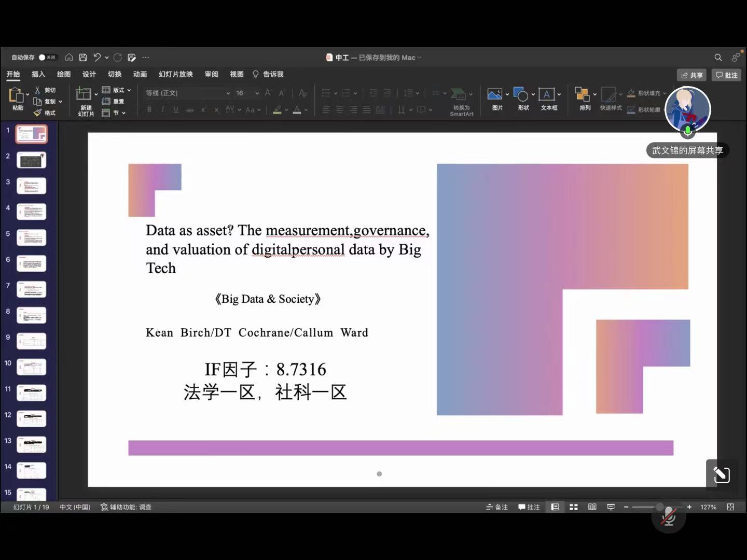747x560 pixels.
Task: Switch to the 幻灯片放映 (Slide Show) tab
Action: pos(175,74)
